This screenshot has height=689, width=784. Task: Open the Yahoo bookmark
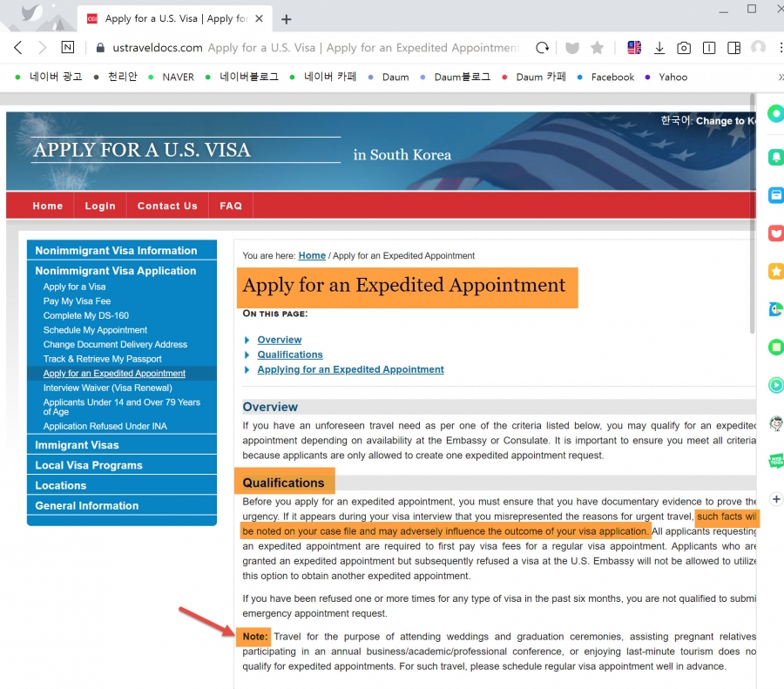666,77
